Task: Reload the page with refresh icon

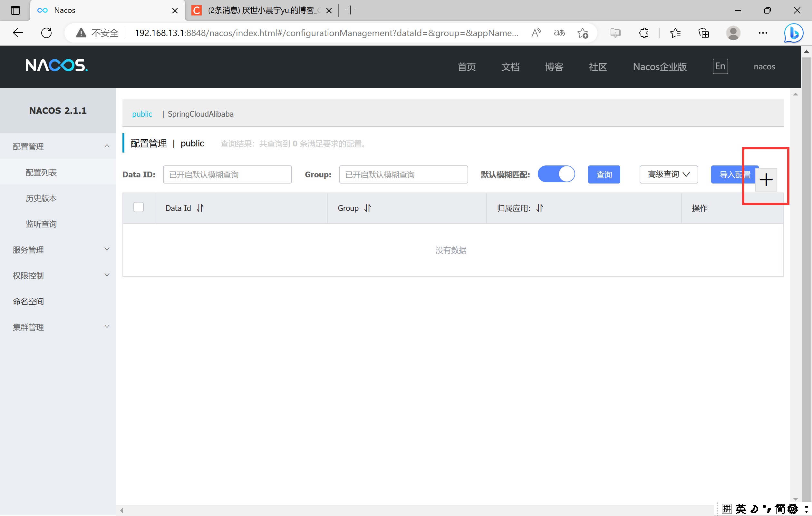Action: click(46, 33)
